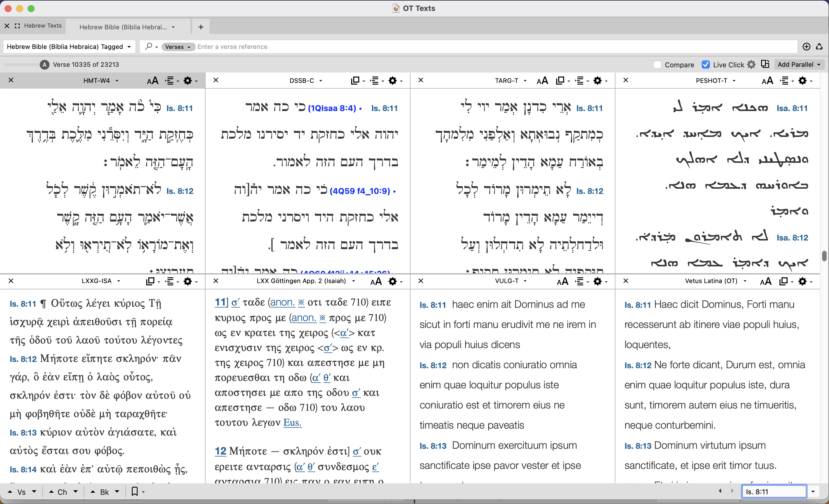
Task: Open the Add Parallel dropdown
Action: (799, 64)
